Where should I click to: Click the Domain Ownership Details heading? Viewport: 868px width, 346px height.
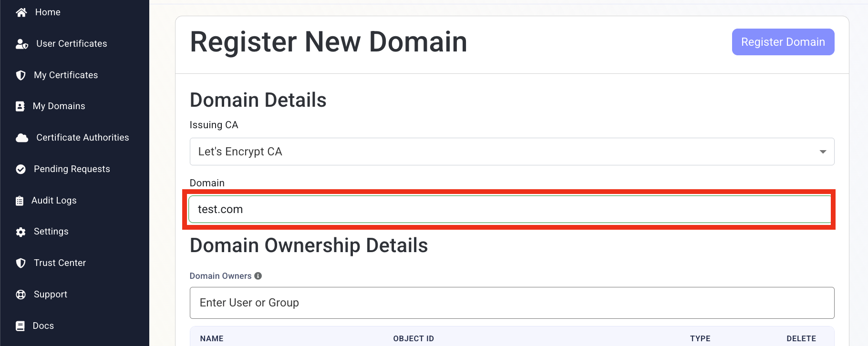coord(309,245)
